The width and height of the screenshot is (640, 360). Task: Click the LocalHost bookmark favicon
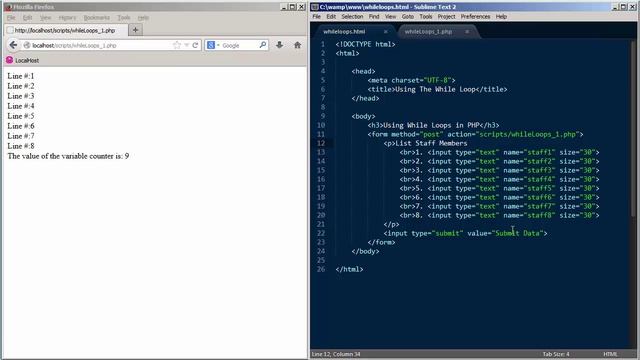[9, 60]
